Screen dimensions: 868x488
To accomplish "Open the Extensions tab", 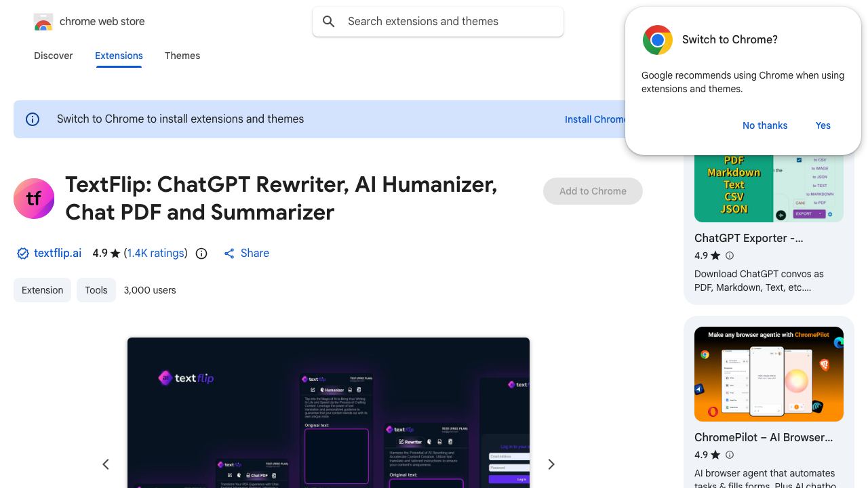I will [x=119, y=56].
